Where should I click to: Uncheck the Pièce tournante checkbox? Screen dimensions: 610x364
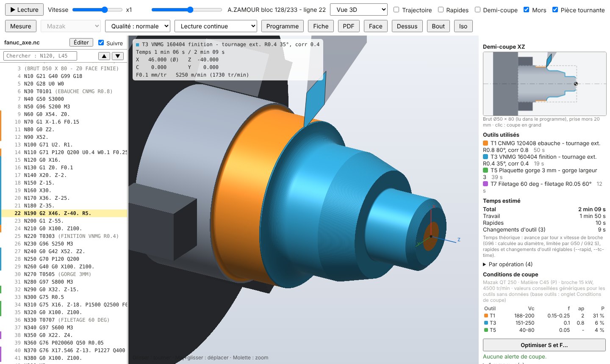coord(555,10)
